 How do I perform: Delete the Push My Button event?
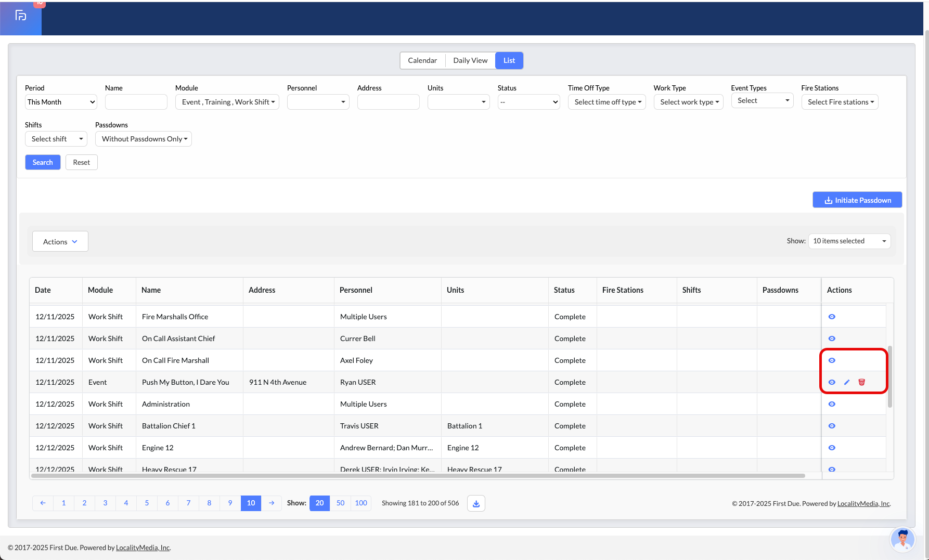tap(861, 382)
